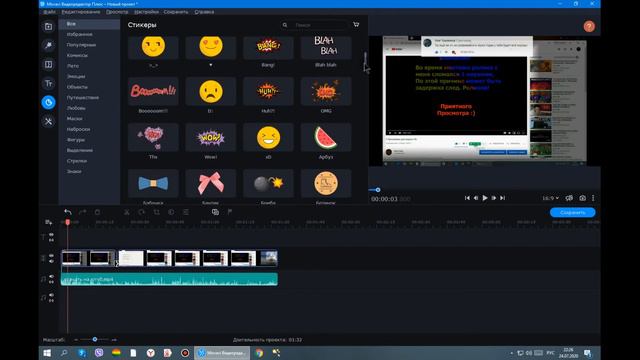Rotate the clip with rotate icon
The height and width of the screenshot is (360, 640).
[142, 212]
